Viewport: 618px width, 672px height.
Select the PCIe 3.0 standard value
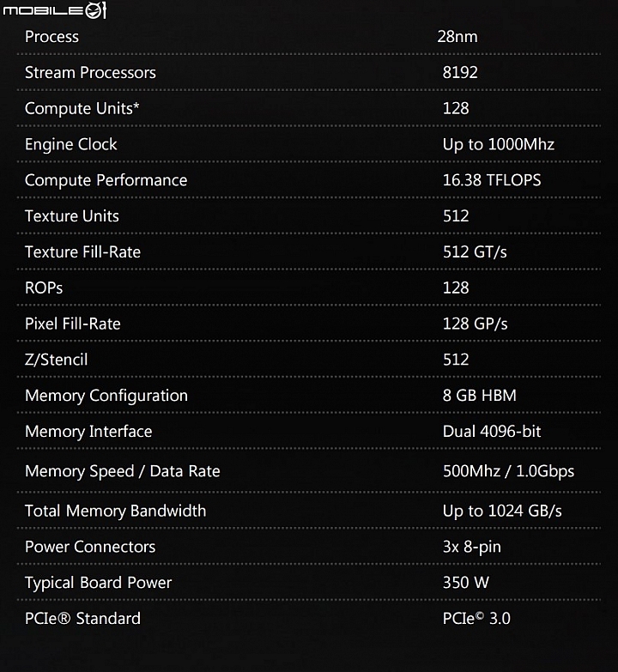476,619
